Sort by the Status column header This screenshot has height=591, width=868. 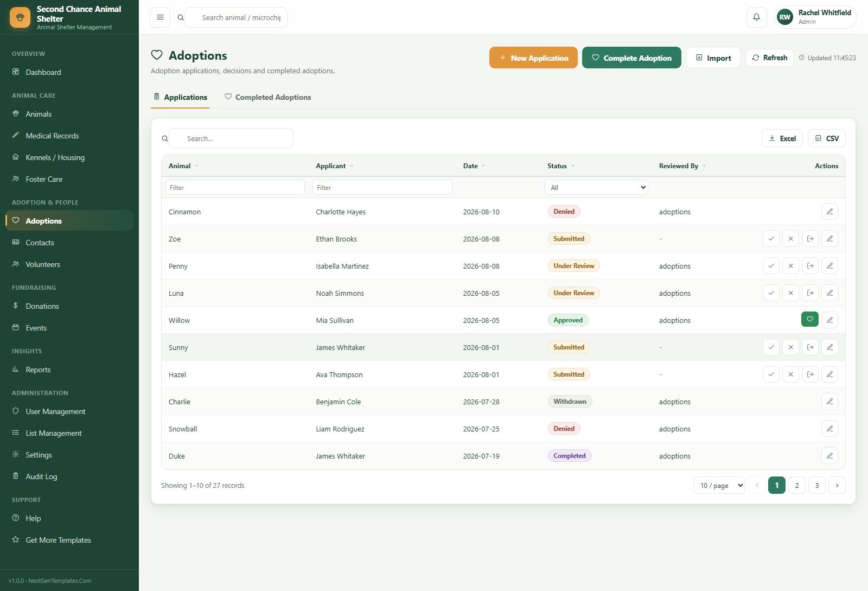pos(561,166)
